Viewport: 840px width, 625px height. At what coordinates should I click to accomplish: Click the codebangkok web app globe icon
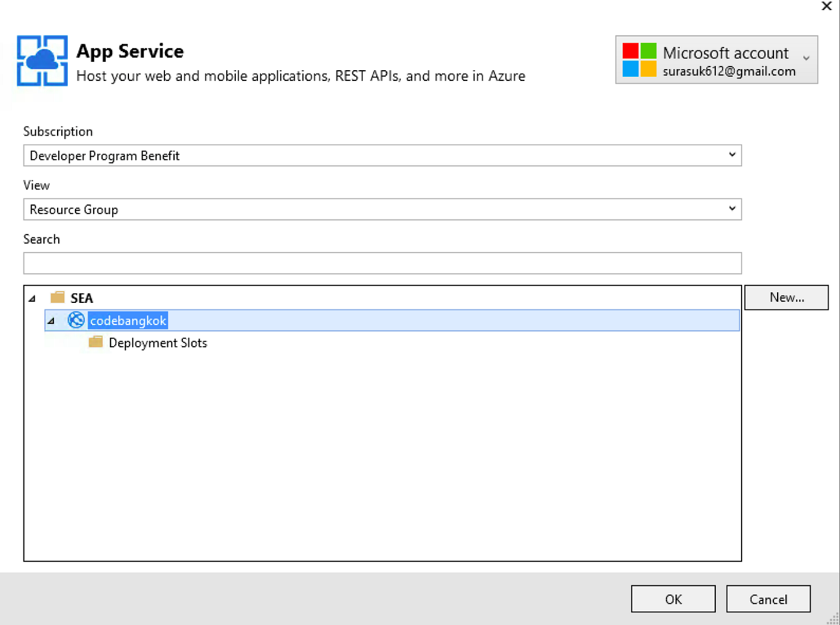(x=76, y=320)
